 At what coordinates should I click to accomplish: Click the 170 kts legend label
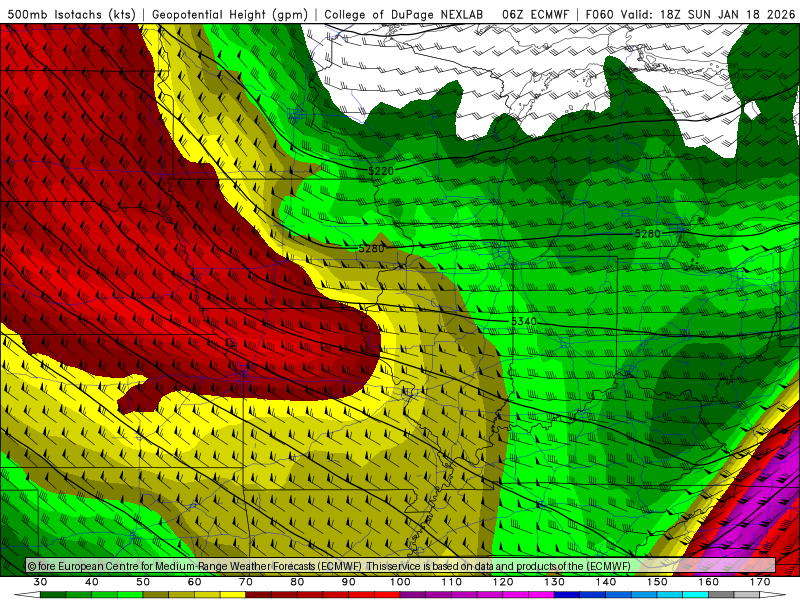coord(760,582)
